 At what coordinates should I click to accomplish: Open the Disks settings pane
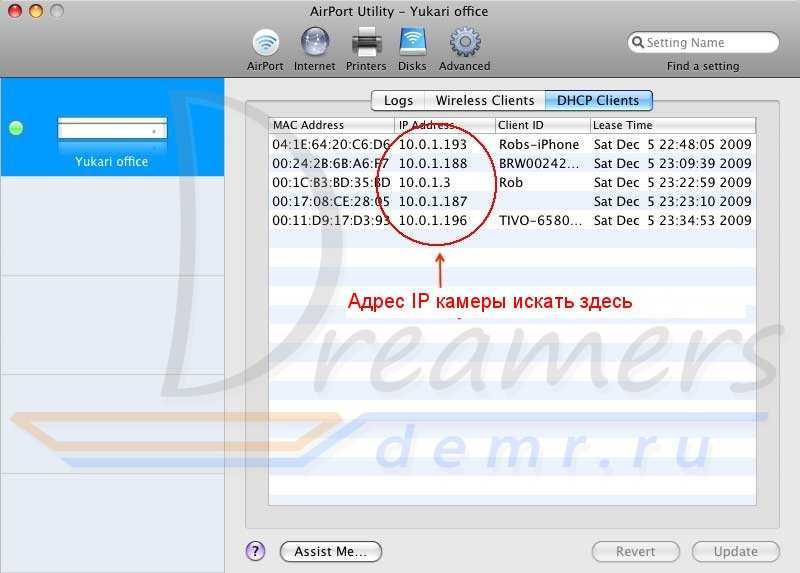412,49
